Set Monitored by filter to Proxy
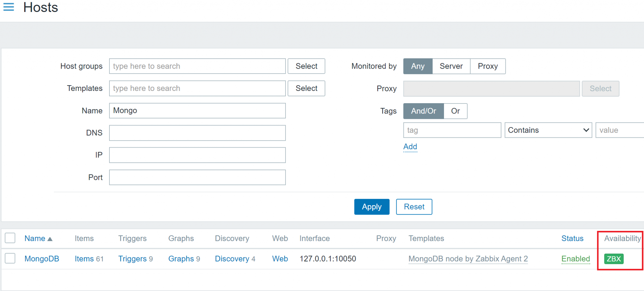This screenshot has width=644, height=291. [x=488, y=66]
